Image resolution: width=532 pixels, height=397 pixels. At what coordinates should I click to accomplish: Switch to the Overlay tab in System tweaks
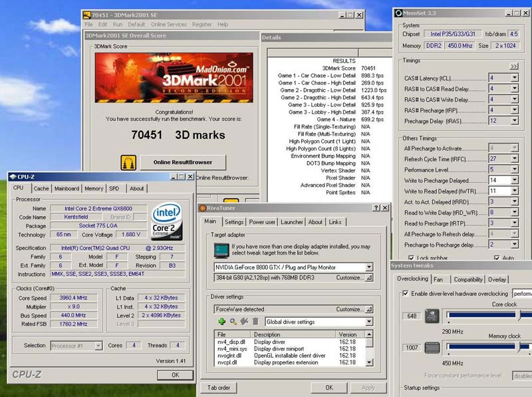(497, 279)
